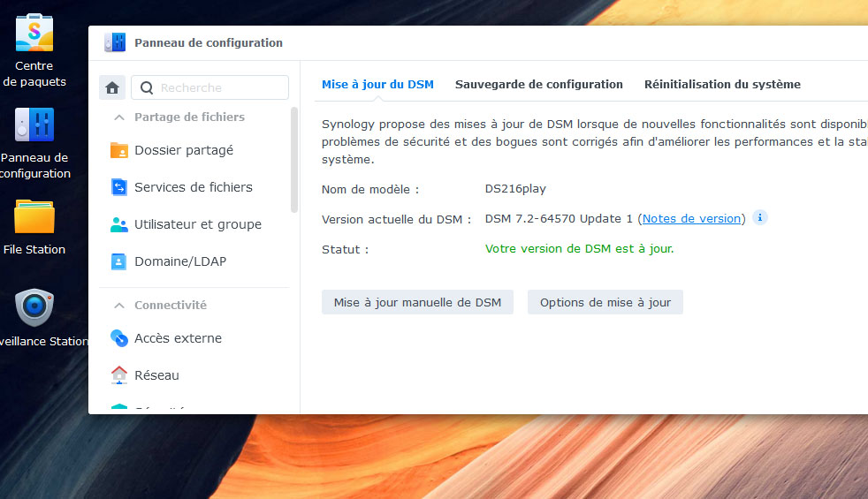
Task: Open Surveillance Station desktop icon
Action: [35, 309]
